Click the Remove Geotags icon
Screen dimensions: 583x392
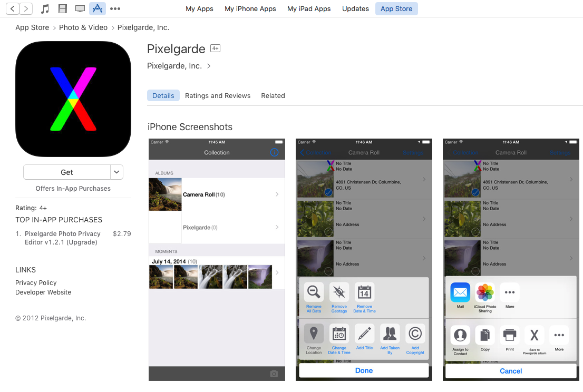point(339,292)
